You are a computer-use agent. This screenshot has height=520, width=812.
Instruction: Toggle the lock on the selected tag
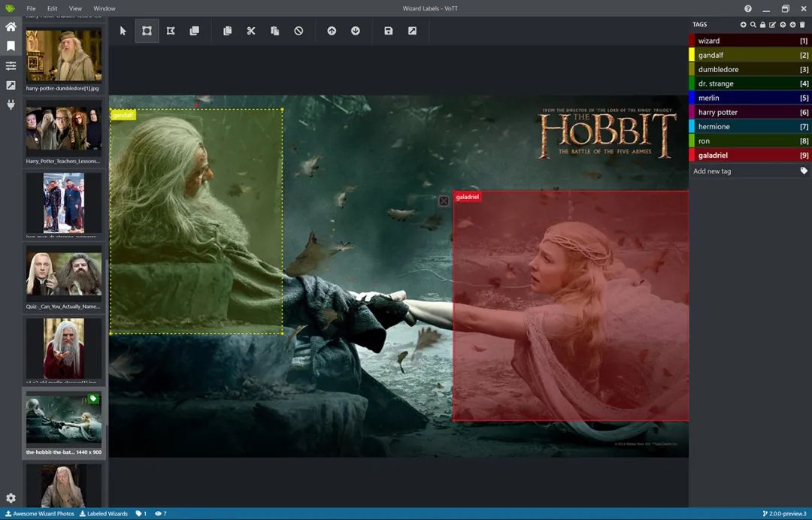click(x=762, y=25)
